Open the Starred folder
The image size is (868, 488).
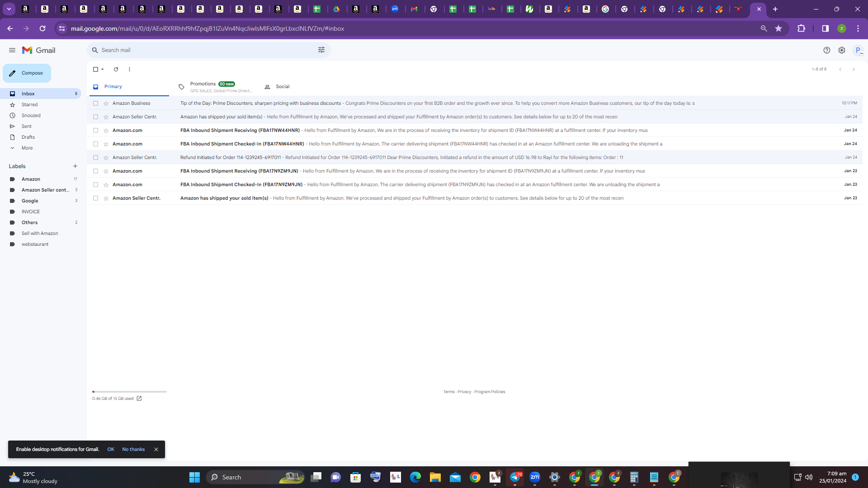[29, 104]
